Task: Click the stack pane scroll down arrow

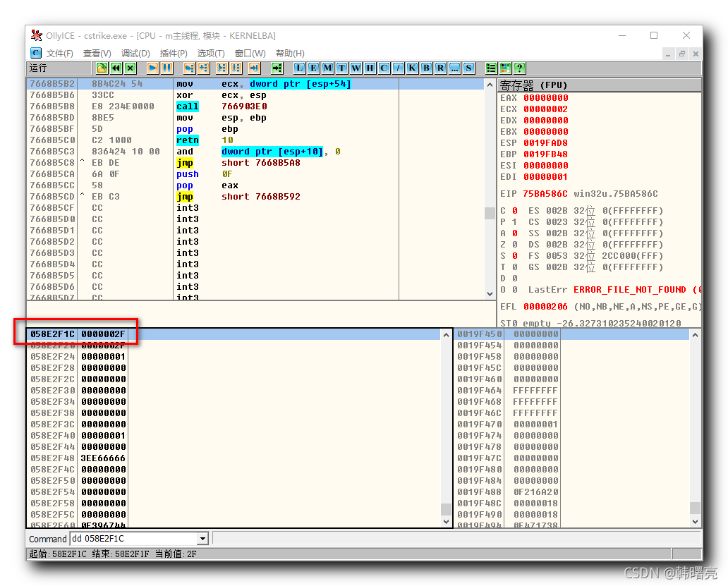Action: click(x=695, y=522)
